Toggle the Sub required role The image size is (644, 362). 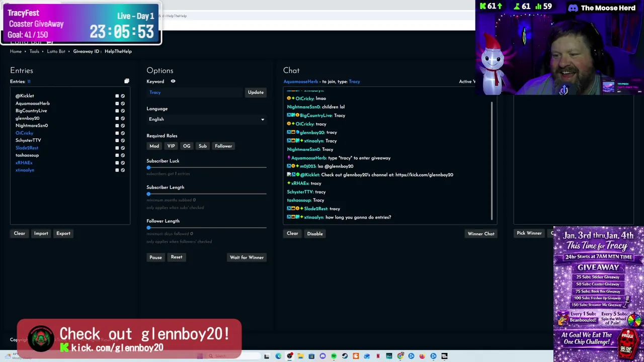click(x=202, y=146)
